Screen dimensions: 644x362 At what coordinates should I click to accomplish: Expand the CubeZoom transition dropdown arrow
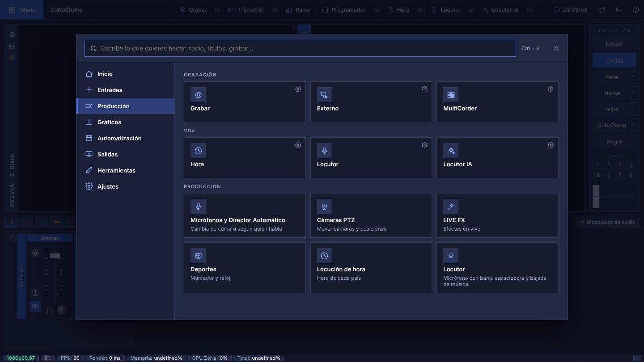(633, 126)
